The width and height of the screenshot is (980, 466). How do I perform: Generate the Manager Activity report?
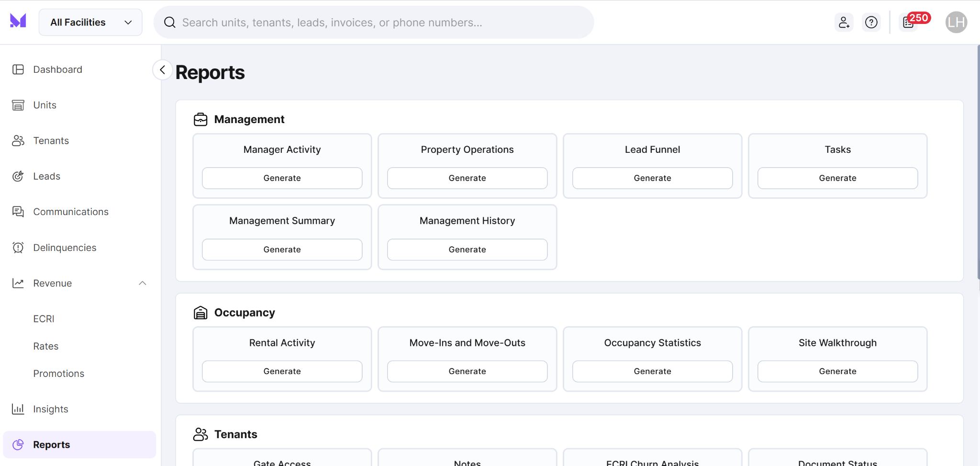pyautogui.click(x=282, y=178)
